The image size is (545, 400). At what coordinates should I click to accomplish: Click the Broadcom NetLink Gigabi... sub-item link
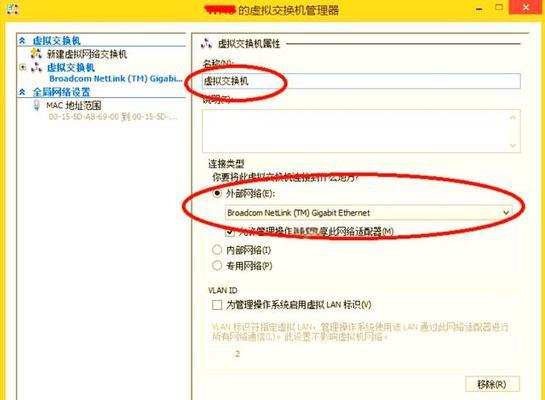pyautogui.click(x=116, y=79)
